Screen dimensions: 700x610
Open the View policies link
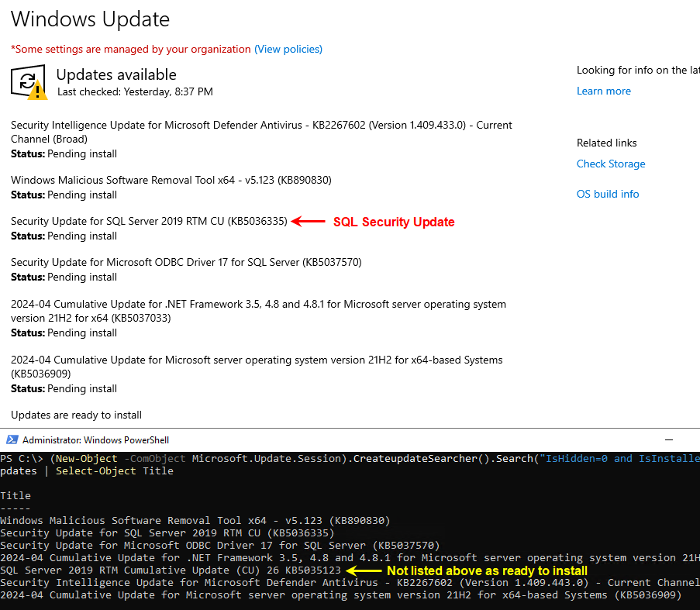tap(288, 49)
